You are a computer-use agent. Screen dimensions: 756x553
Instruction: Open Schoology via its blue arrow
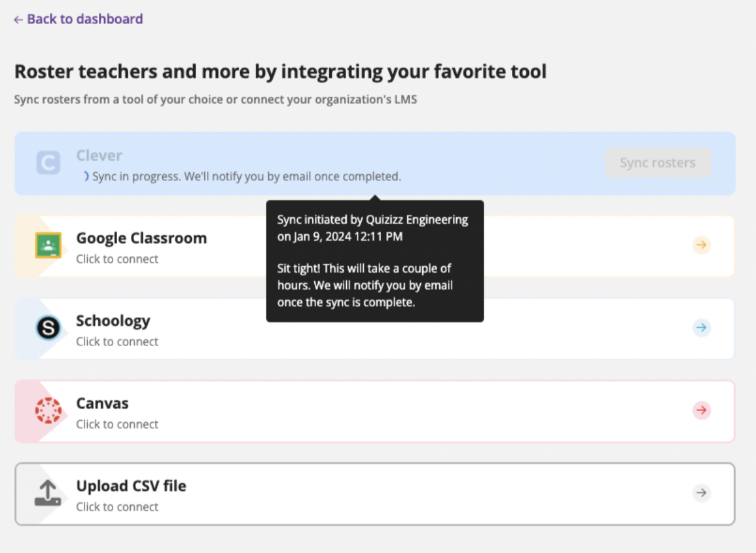tap(701, 327)
